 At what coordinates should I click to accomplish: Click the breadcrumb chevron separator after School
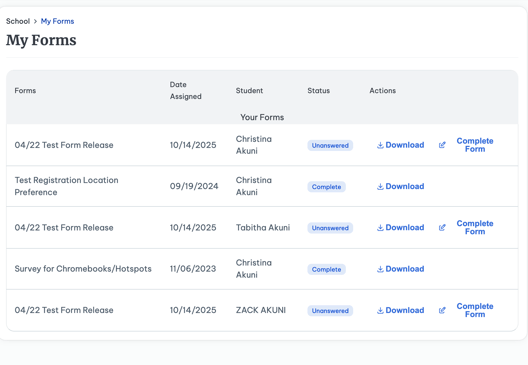[x=35, y=21]
